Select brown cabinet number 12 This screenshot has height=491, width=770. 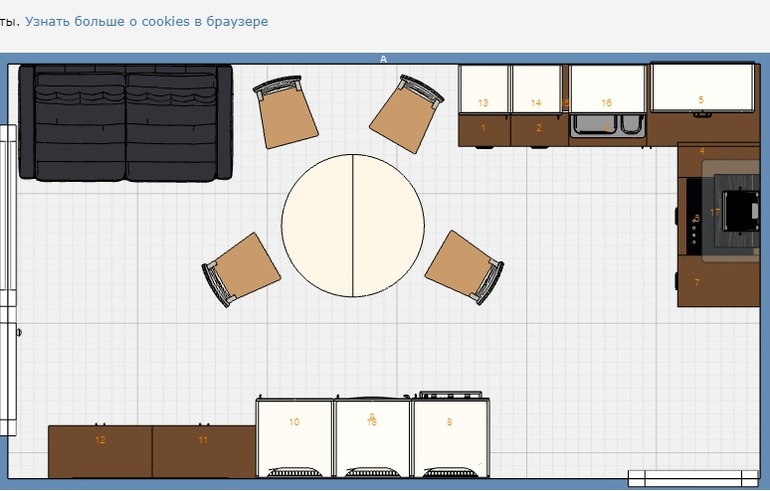coord(100,451)
